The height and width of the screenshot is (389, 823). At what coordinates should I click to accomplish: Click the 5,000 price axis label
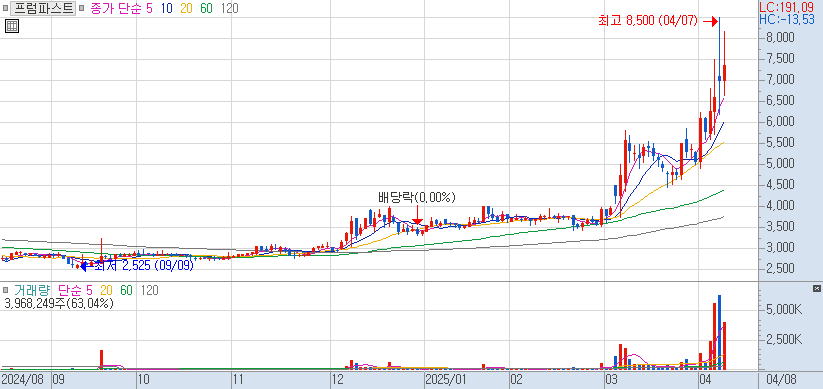click(779, 164)
